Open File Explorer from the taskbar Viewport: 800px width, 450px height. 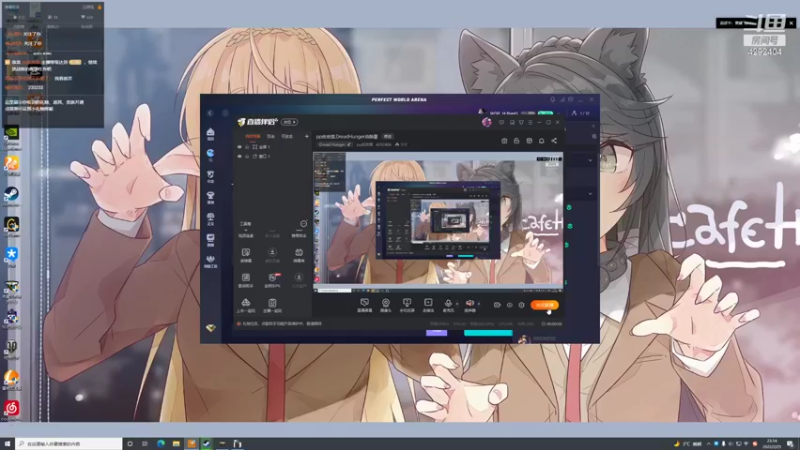point(176,444)
